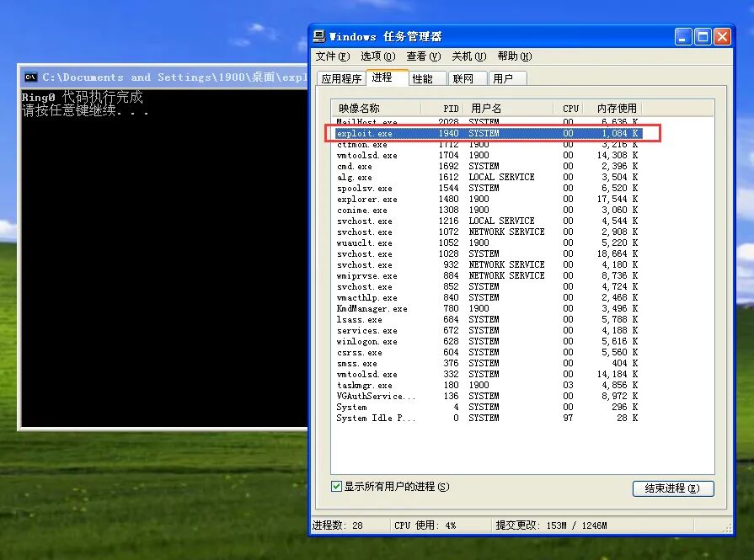754x560 pixels.
Task: Select svchost.exe row with PID 1216
Action: 488,221
